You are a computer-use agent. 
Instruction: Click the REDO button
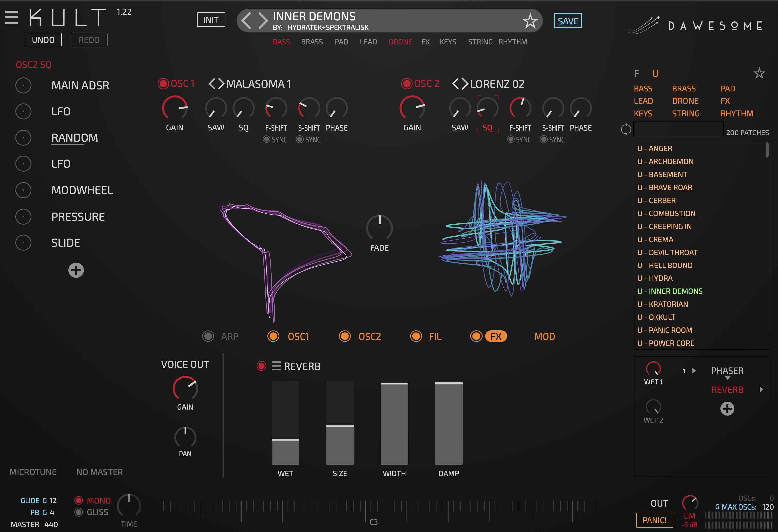coord(89,40)
